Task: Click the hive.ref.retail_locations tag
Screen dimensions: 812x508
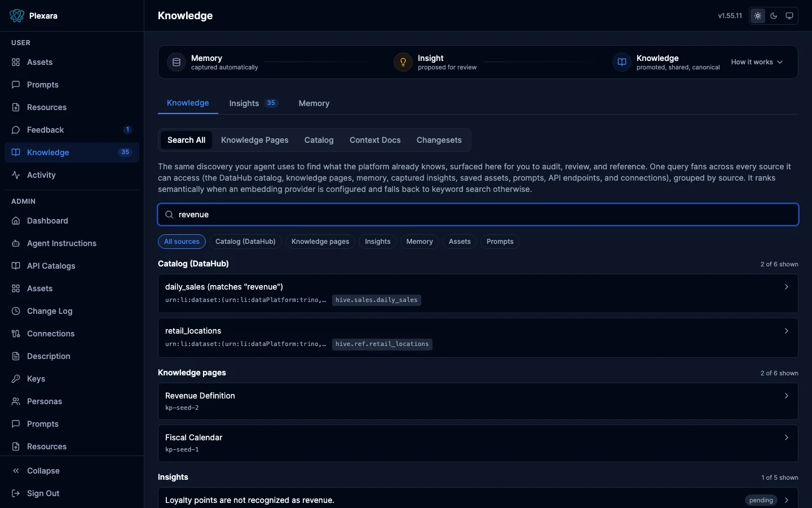Action: 382,344
